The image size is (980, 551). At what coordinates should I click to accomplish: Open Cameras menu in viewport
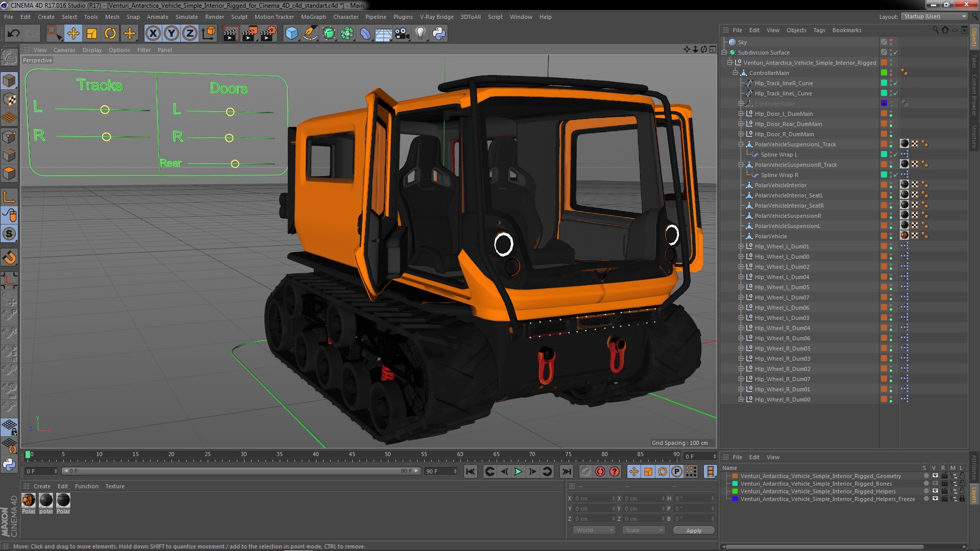(64, 50)
